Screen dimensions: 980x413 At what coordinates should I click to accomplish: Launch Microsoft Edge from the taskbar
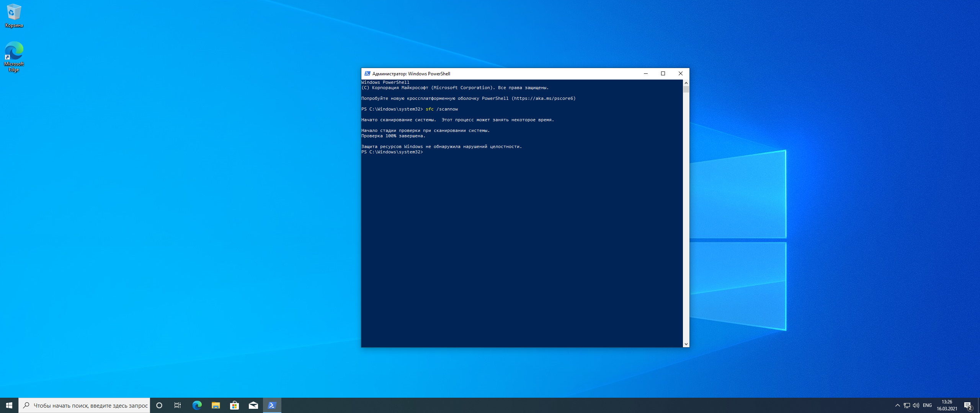pos(197,405)
